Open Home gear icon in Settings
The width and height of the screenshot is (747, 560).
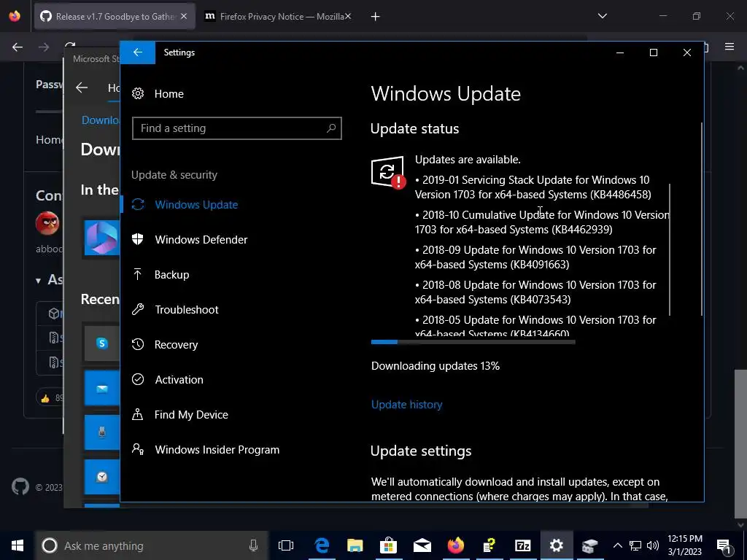coord(138,94)
